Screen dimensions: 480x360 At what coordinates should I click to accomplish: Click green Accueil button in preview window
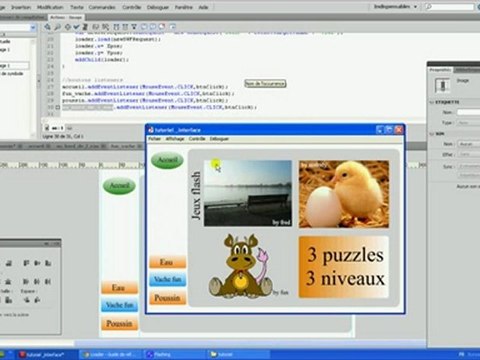click(x=167, y=160)
